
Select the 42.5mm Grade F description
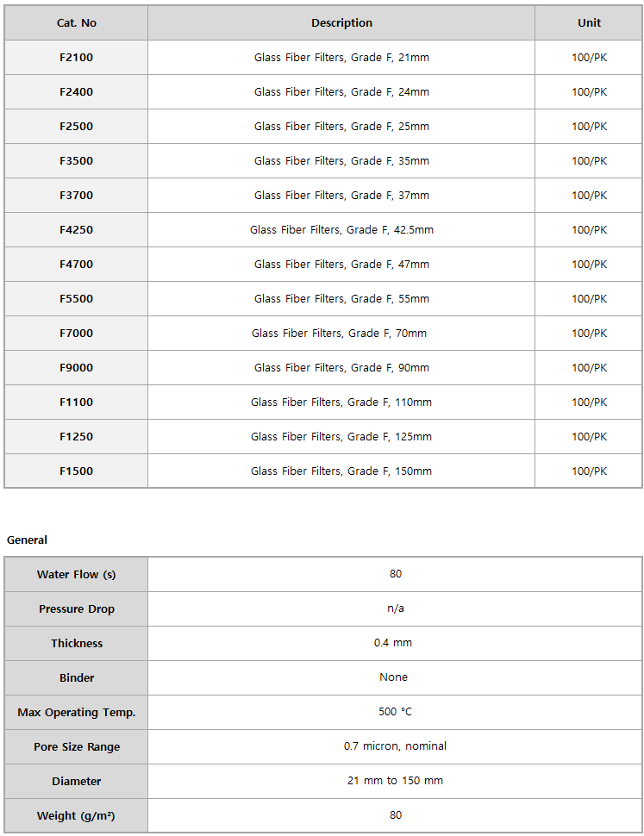pos(341,230)
